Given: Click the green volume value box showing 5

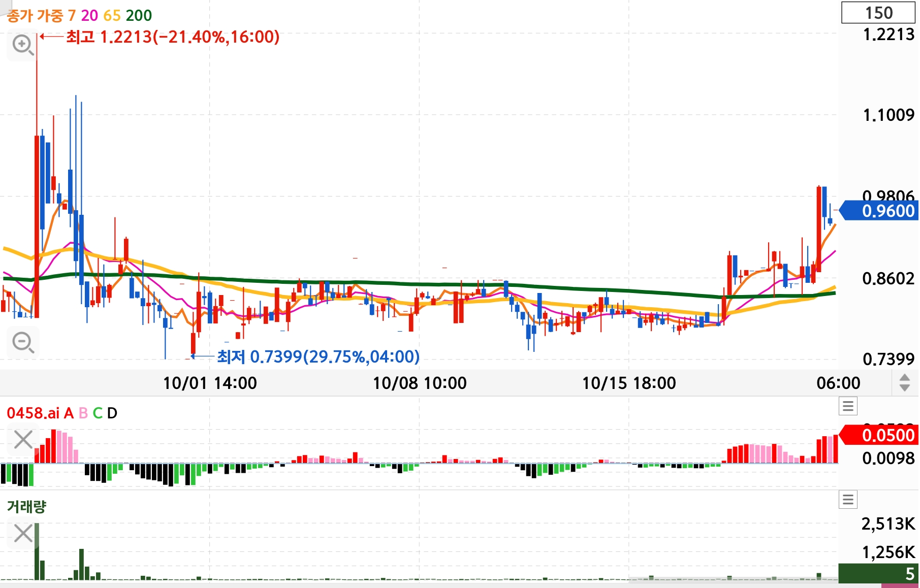Looking at the screenshot, I should (x=878, y=574).
